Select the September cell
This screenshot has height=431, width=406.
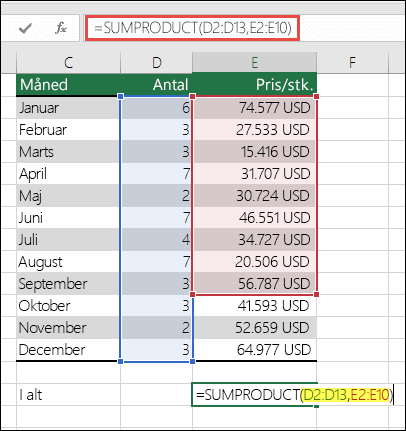tap(68, 284)
